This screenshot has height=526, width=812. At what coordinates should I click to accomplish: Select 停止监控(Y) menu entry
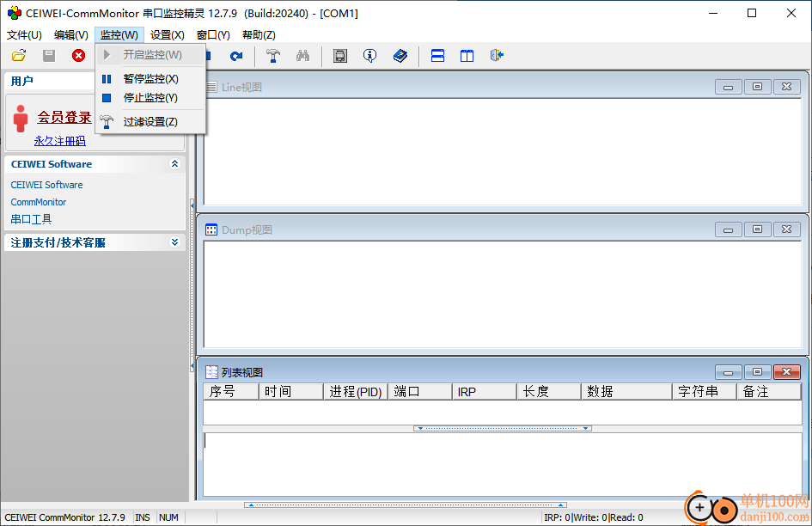150,97
